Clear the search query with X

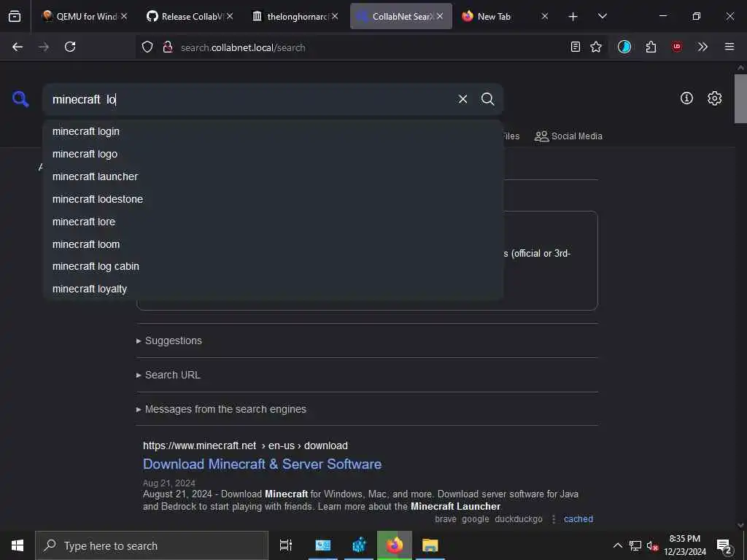pos(462,99)
